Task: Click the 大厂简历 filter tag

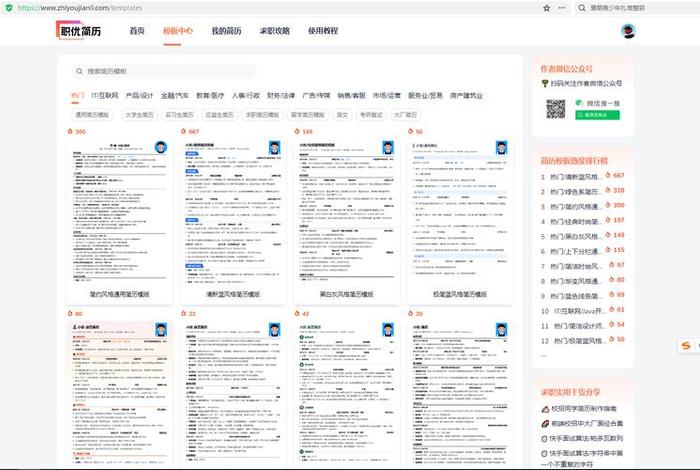Action: [x=405, y=115]
